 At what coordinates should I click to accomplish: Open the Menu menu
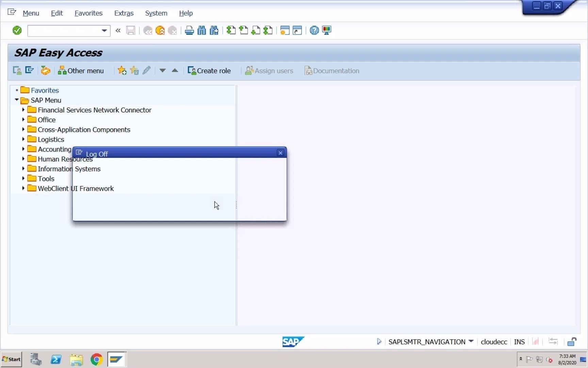click(31, 13)
